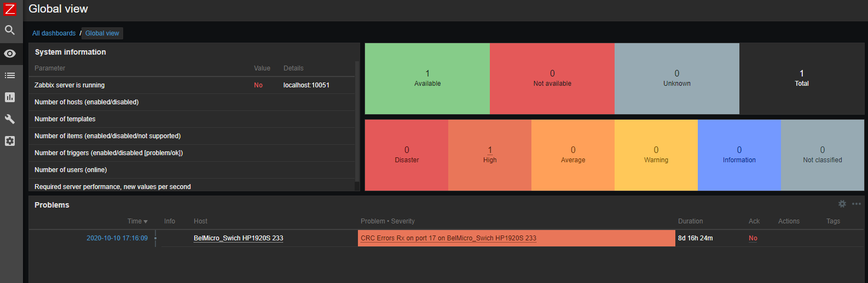This screenshot has height=283, width=868.
Task: Click the Problems widget title
Action: tap(52, 205)
